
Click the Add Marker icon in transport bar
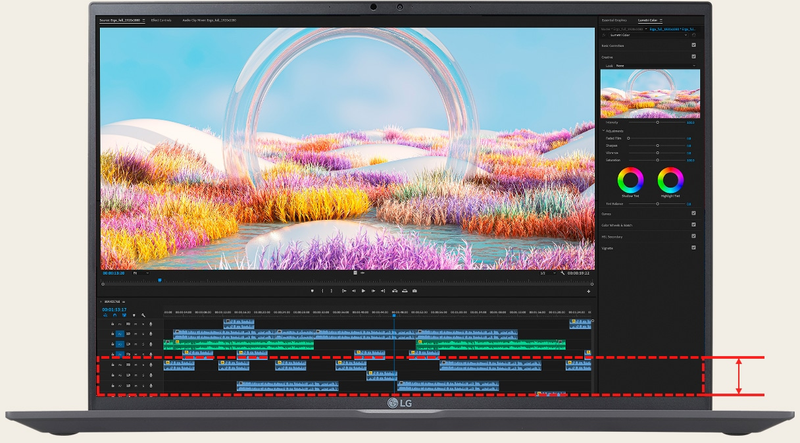tap(311, 291)
